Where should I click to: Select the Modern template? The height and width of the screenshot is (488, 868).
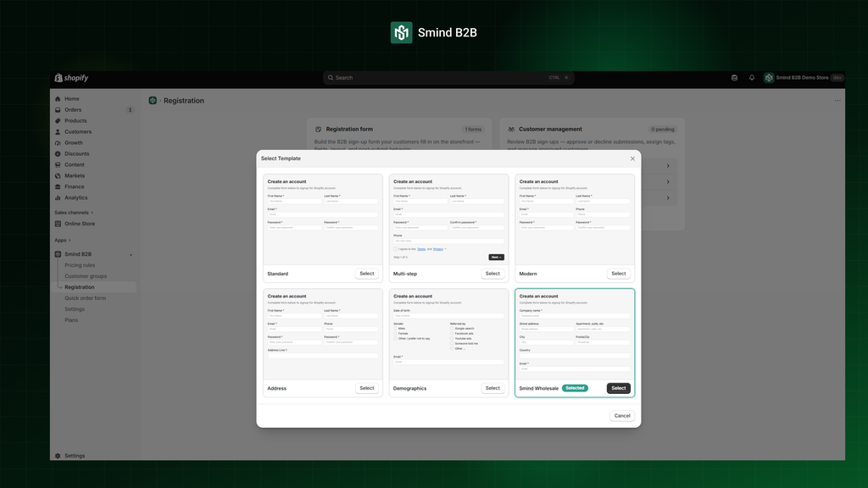[618, 274]
